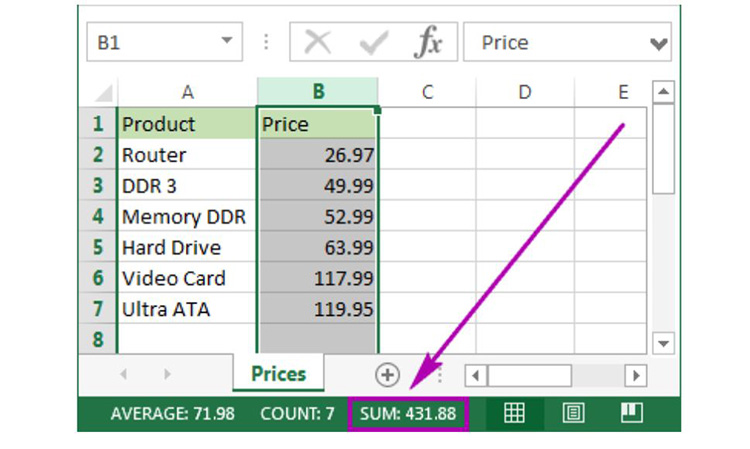Expand the formula bar chevron

(x=659, y=44)
